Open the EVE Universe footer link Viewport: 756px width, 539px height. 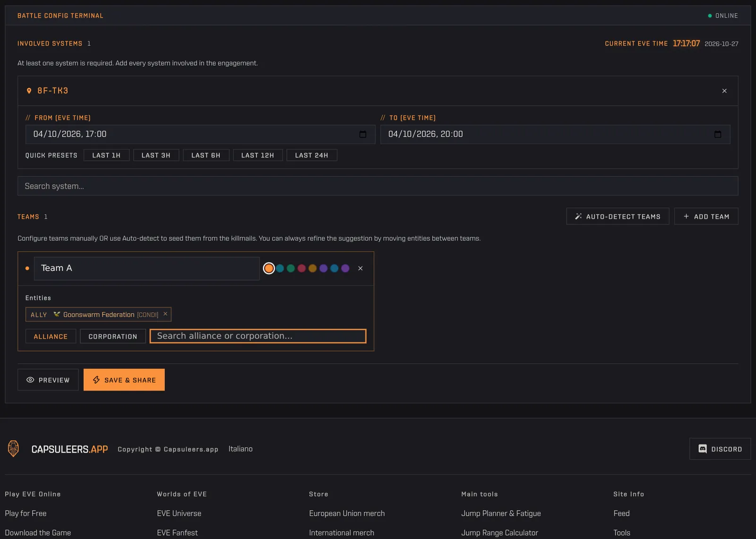click(x=179, y=513)
